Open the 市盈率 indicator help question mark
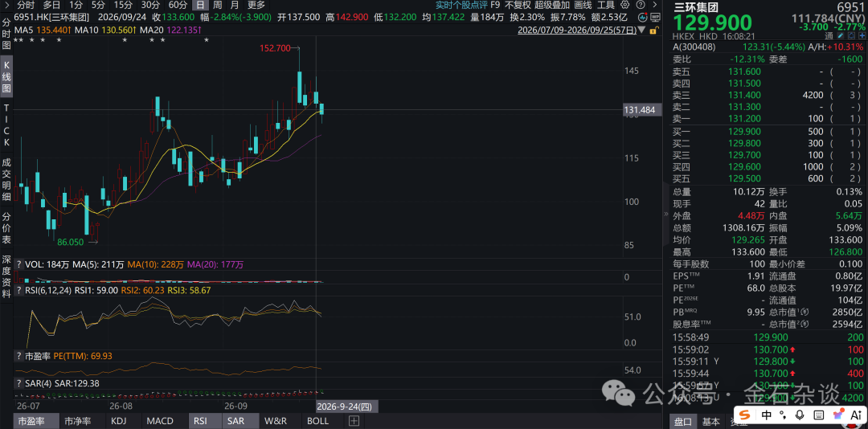 click(x=18, y=356)
